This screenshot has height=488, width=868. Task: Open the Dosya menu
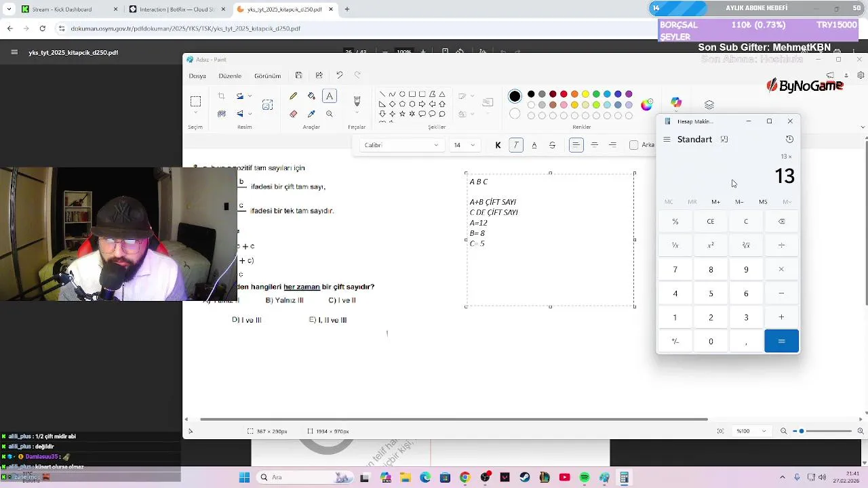coord(197,76)
